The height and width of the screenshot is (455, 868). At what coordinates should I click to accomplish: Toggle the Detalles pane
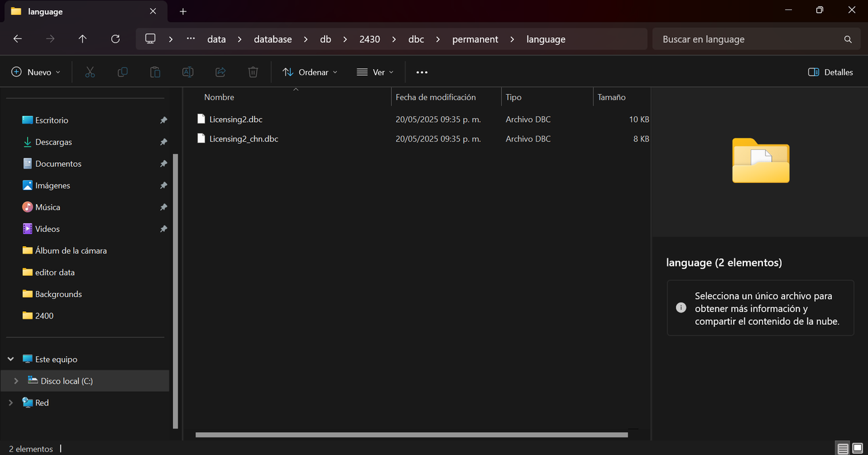[x=831, y=72]
